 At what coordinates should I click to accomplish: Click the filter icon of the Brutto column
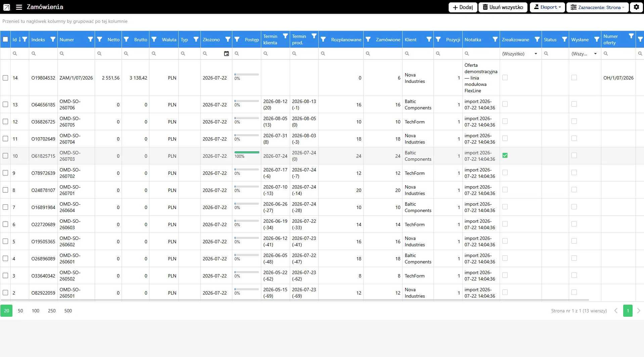tap(126, 39)
